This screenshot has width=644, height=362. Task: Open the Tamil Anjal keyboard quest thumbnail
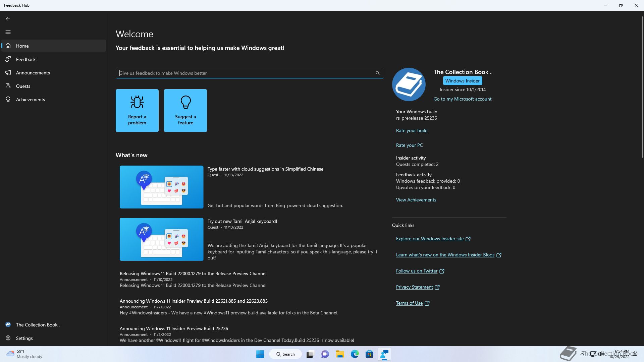pyautogui.click(x=162, y=239)
